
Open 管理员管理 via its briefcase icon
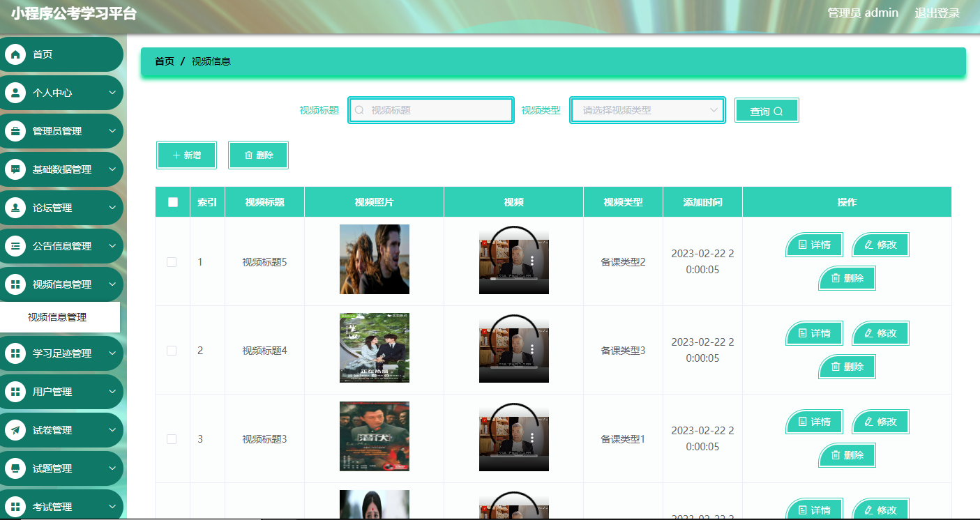click(15, 130)
